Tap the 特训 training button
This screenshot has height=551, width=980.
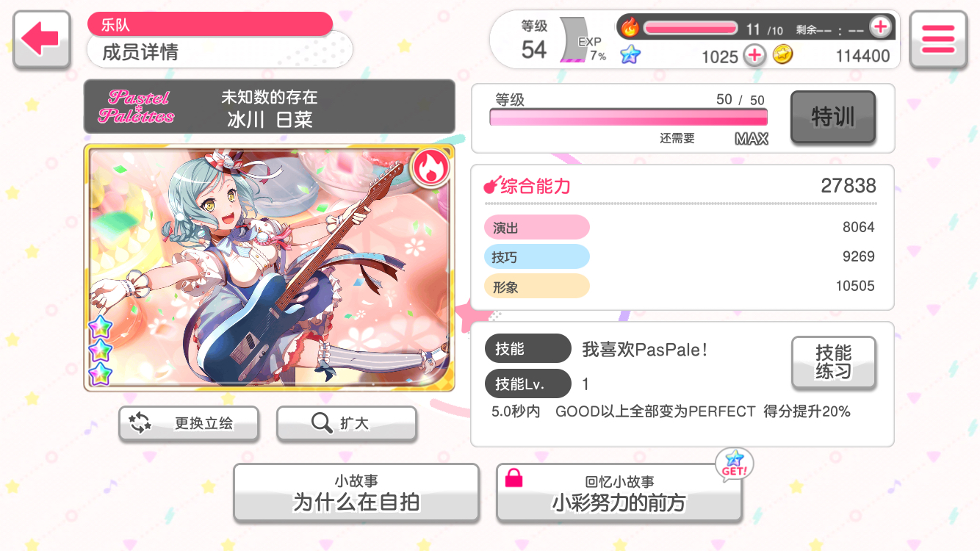(x=833, y=117)
